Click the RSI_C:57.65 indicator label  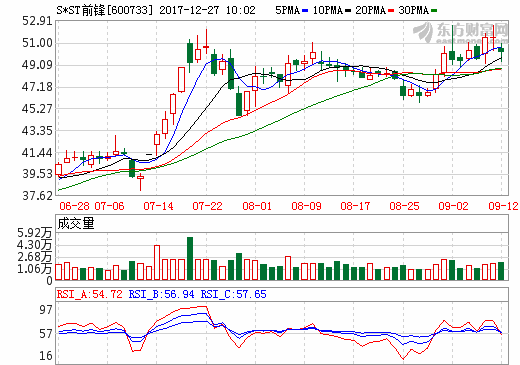(233, 294)
